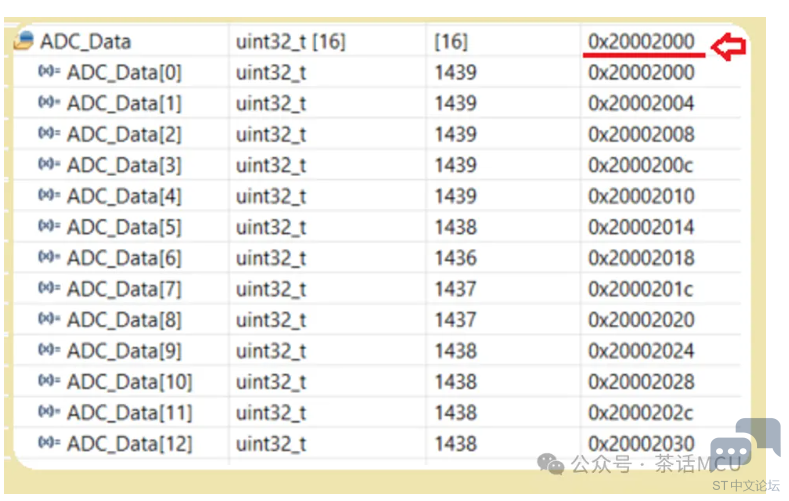Click the 1438 value of ADC_Data[9]
789x501 pixels.
[x=455, y=351]
